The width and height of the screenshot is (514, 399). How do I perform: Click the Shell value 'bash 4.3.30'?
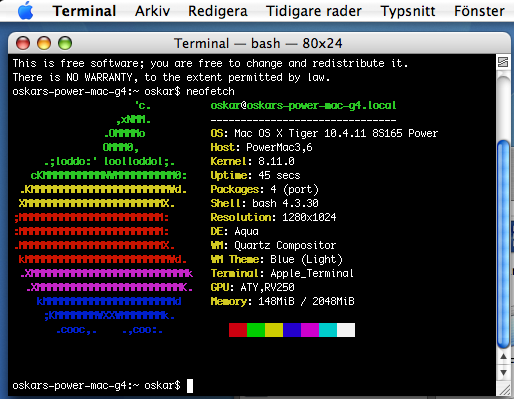point(285,204)
